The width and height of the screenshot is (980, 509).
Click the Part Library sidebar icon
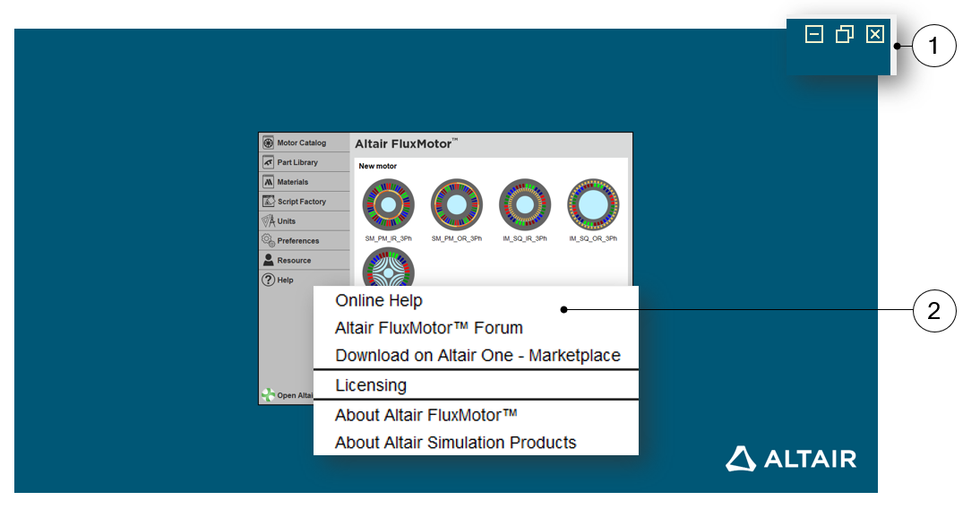point(268,163)
